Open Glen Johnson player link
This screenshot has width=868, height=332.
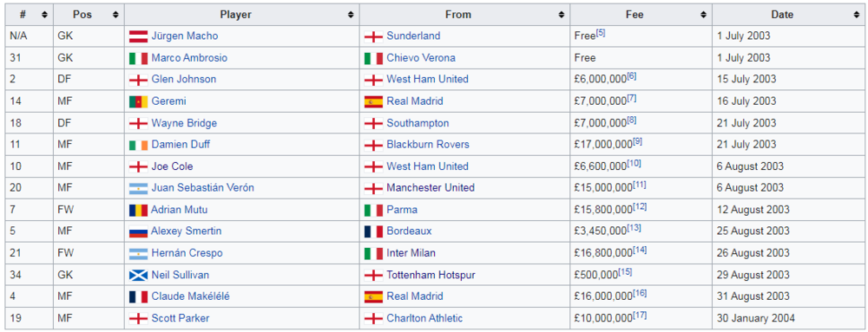pyautogui.click(x=184, y=80)
